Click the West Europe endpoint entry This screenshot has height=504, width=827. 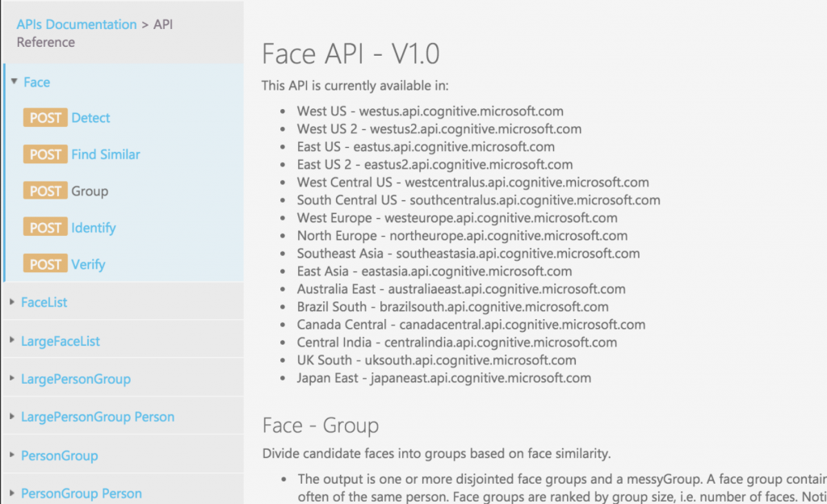click(x=457, y=218)
